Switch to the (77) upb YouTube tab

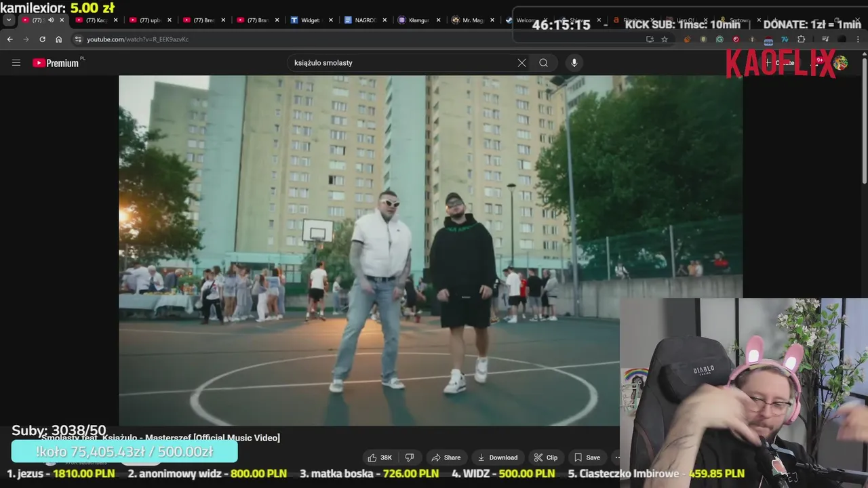coord(149,20)
